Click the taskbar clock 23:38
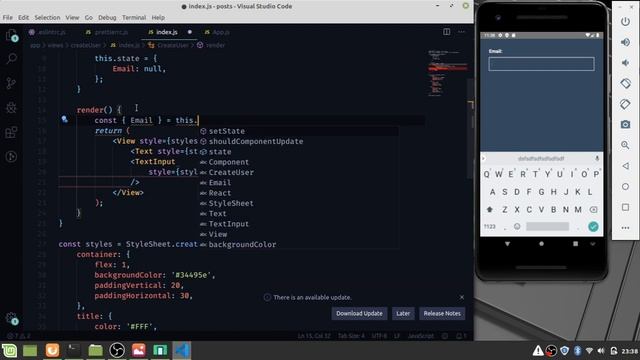 coord(629,351)
